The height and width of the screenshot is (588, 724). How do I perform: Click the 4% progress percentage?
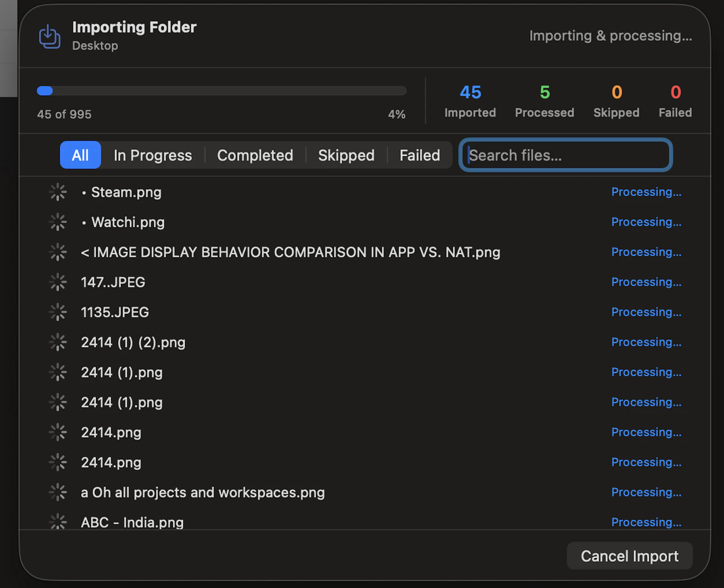(397, 114)
